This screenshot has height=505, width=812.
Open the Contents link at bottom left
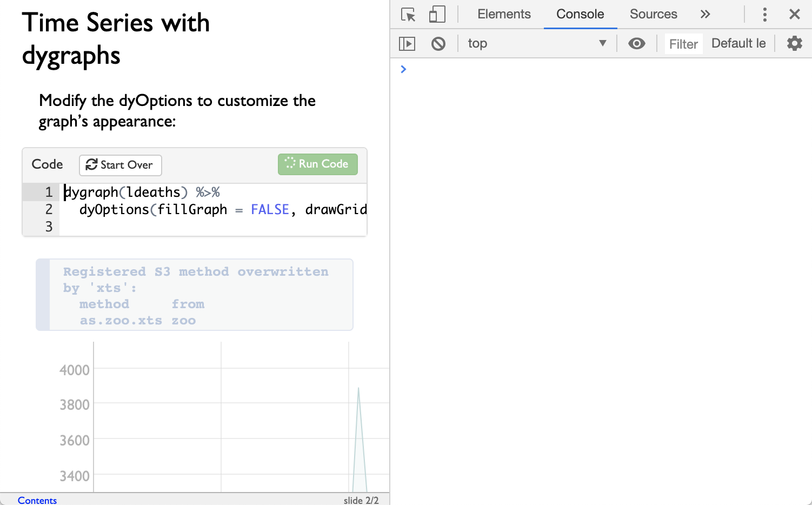click(x=37, y=500)
